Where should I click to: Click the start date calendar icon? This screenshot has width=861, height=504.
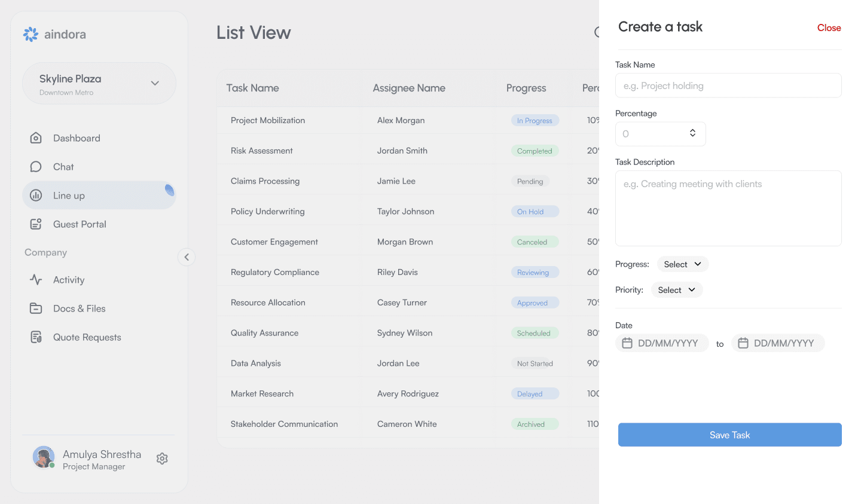coord(627,343)
